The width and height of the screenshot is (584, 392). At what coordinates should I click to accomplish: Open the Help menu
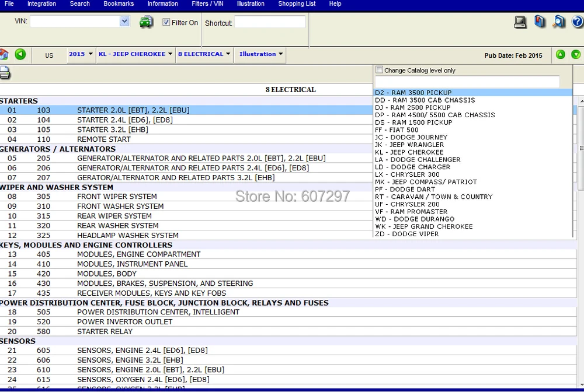(335, 3)
